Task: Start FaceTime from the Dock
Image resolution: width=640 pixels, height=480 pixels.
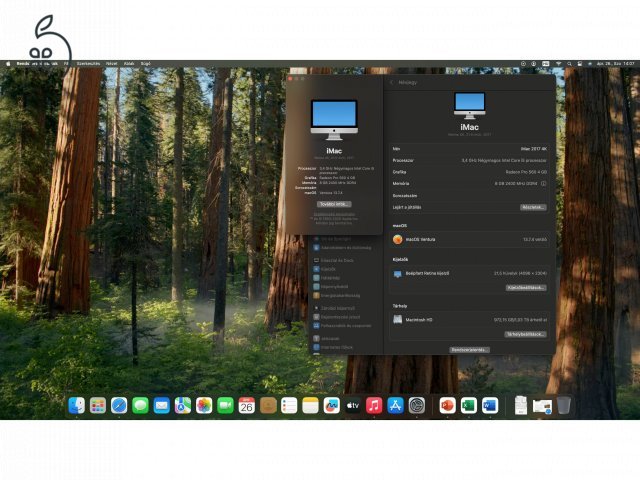Action: click(x=225, y=406)
